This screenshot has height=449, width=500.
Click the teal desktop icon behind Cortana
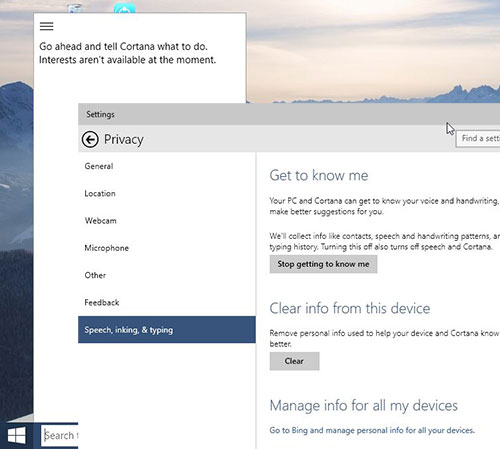click(x=125, y=8)
